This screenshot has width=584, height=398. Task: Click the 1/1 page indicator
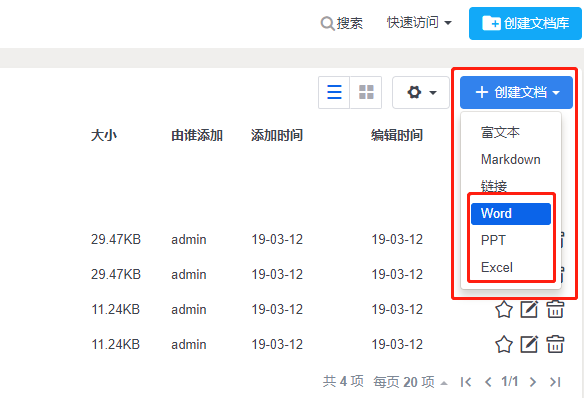510,382
